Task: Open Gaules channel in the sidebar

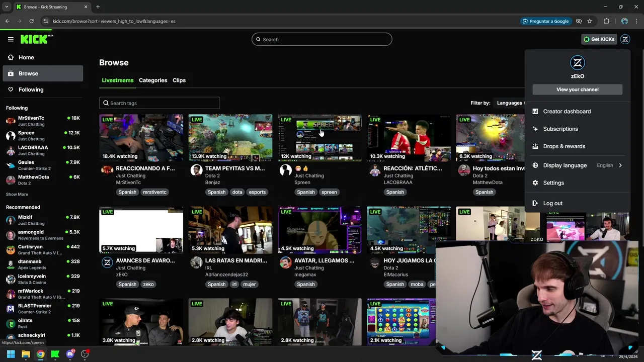Action: 43,165
